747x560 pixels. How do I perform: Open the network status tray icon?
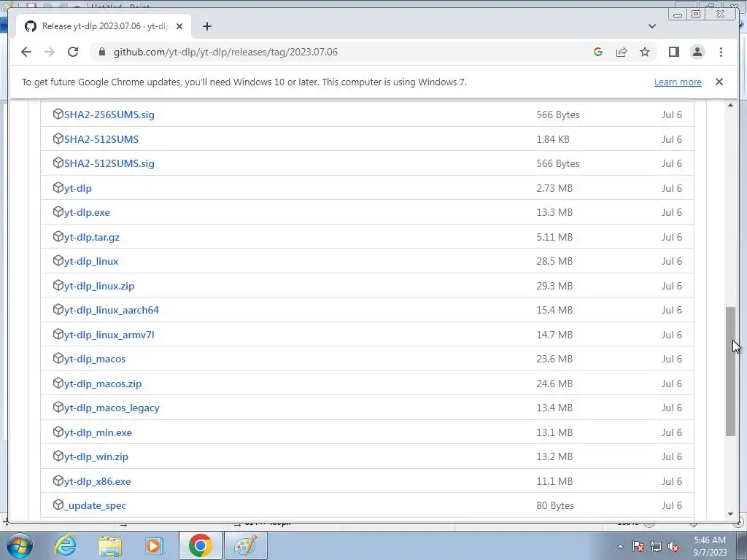(x=656, y=546)
